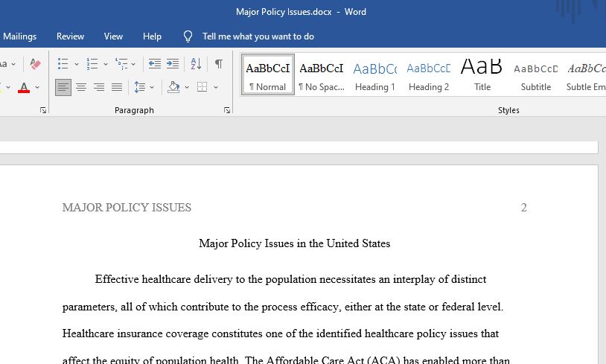606x364 pixels.
Task: Open the Review ribbon tab
Action: click(x=70, y=36)
